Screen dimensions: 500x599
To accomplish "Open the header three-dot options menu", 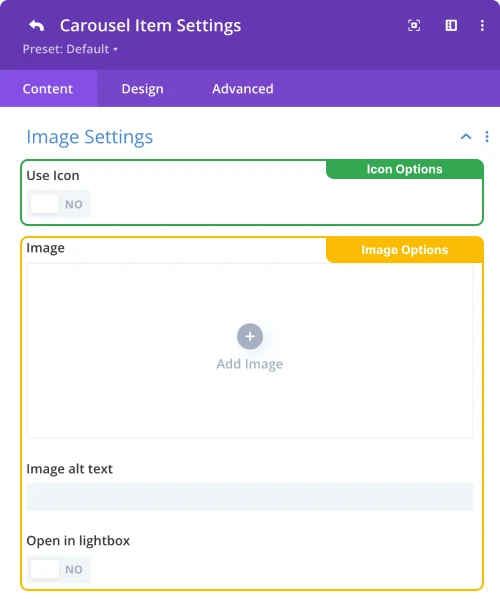I will click(x=482, y=26).
